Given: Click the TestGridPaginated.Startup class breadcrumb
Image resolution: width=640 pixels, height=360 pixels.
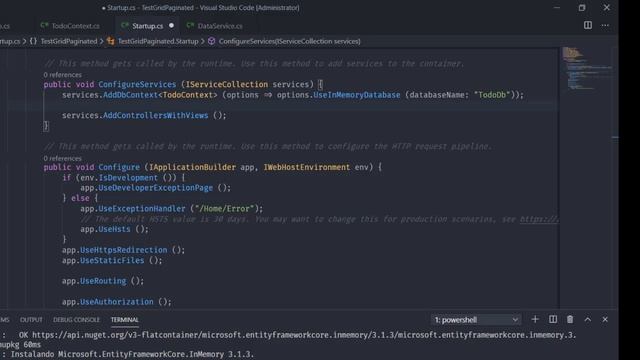Looking at the screenshot, I should click(x=158, y=41).
